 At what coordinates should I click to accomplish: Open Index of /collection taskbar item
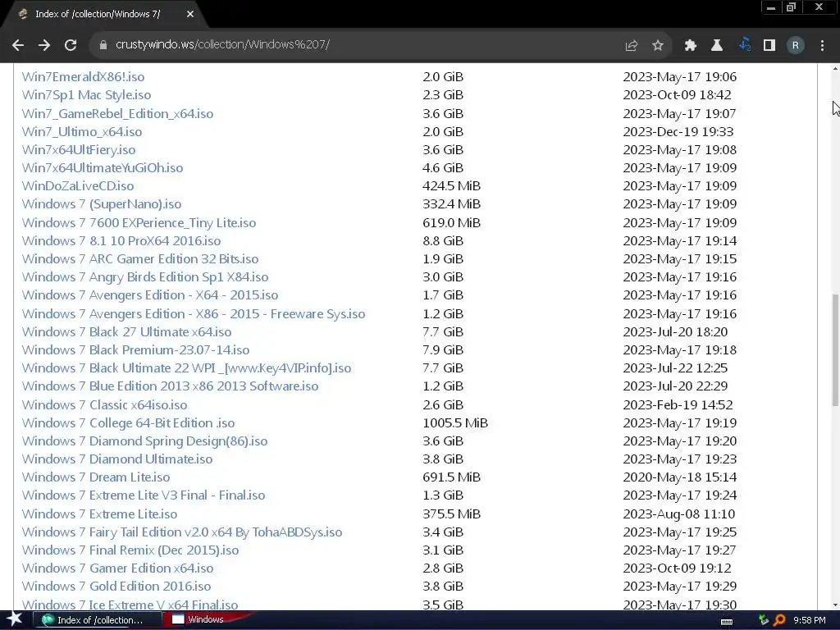pyautogui.click(x=98, y=620)
